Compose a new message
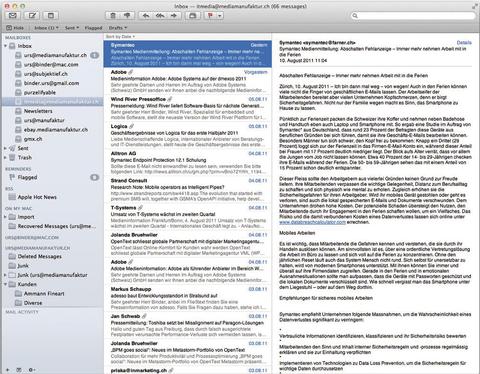This screenshot has height=374, width=480. 32,15
